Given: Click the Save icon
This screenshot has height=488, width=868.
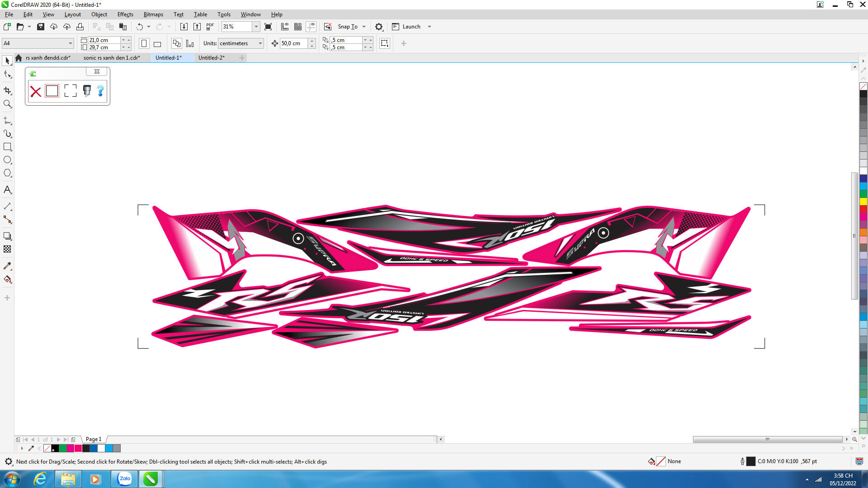Looking at the screenshot, I should (x=41, y=27).
